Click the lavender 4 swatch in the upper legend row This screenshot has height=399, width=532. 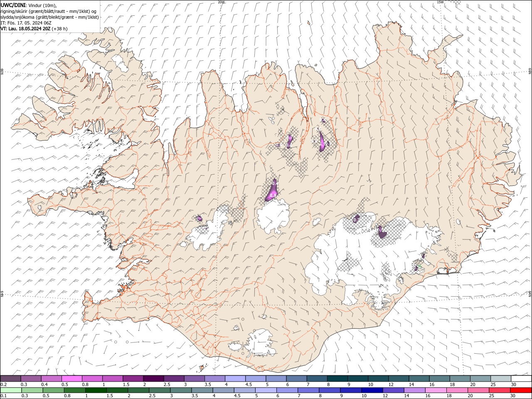235,379
